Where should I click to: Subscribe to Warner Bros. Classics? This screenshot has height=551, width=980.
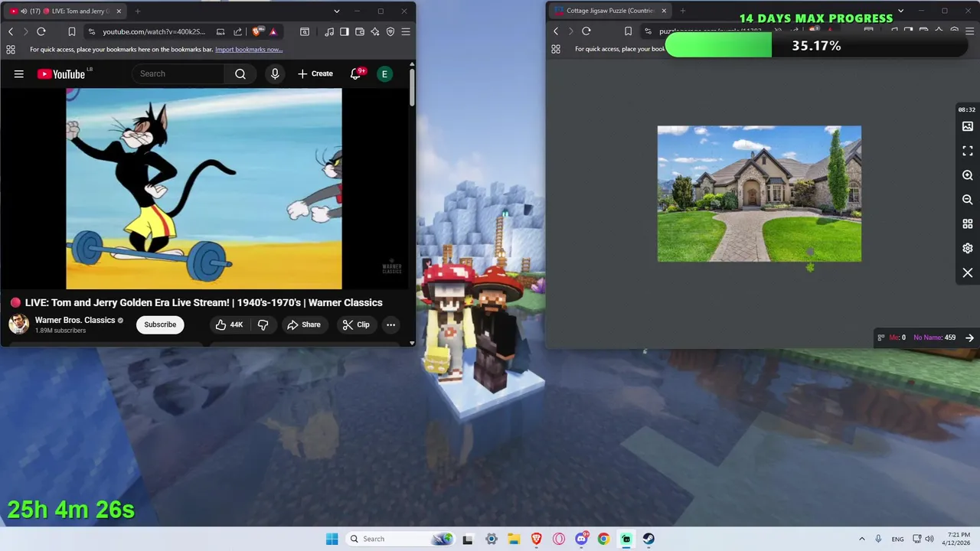(160, 324)
